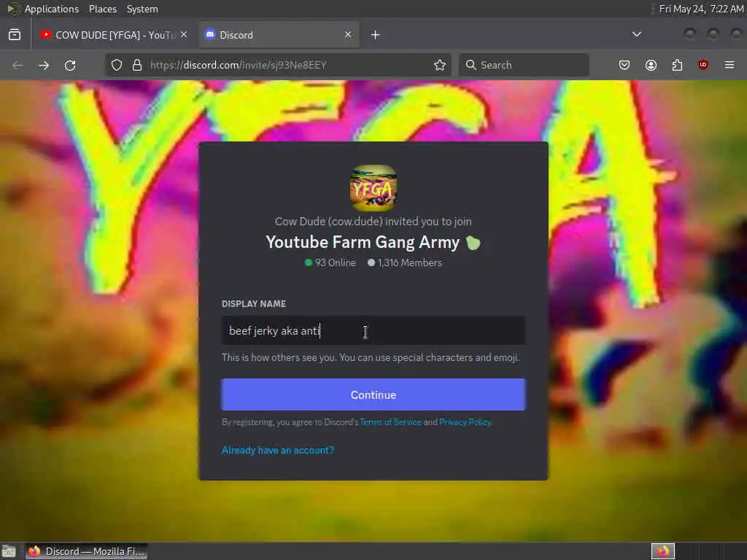Open the Applications menu
Screen dimensions: 747x560
click(52, 9)
